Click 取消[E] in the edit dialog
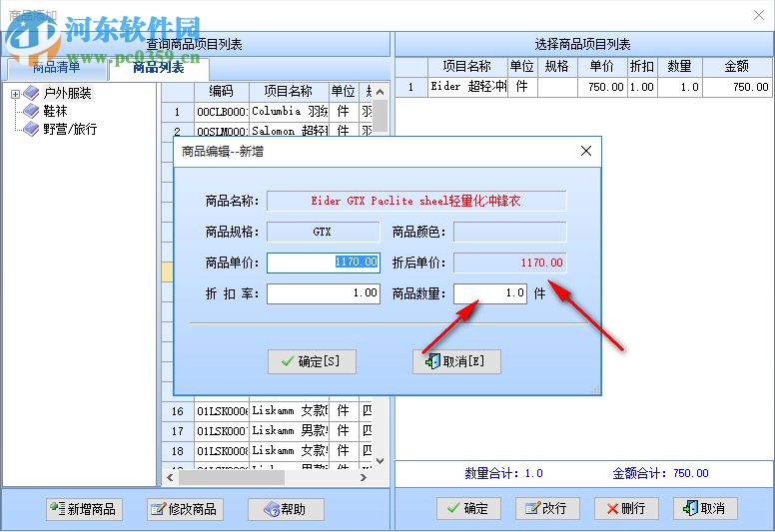The width and height of the screenshot is (775, 532). point(456,361)
